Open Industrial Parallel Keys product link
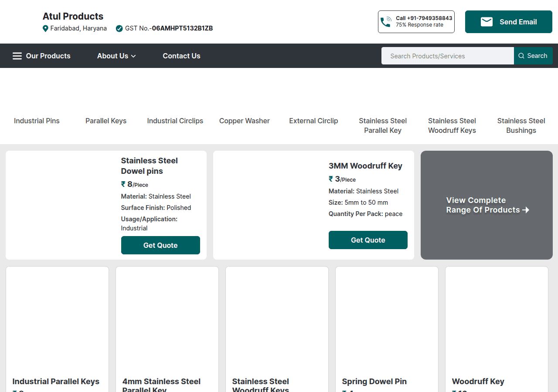The image size is (558, 392). point(56,382)
